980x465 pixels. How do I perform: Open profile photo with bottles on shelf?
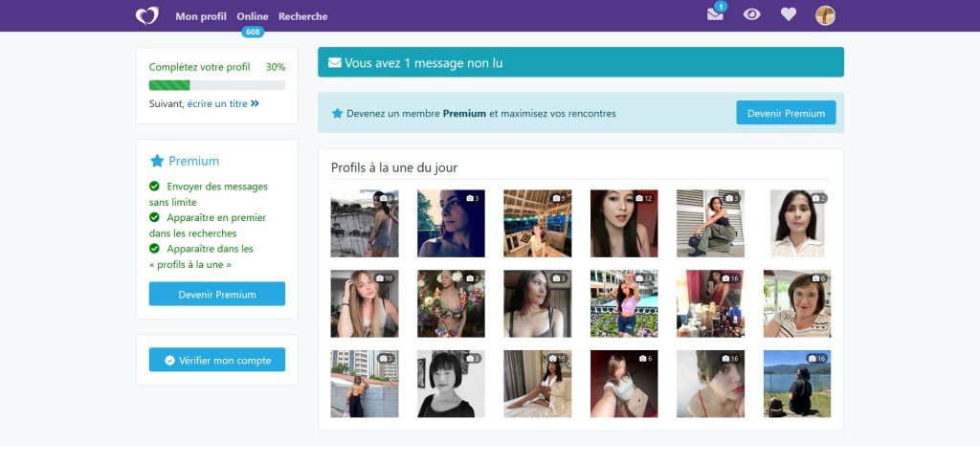[711, 303]
